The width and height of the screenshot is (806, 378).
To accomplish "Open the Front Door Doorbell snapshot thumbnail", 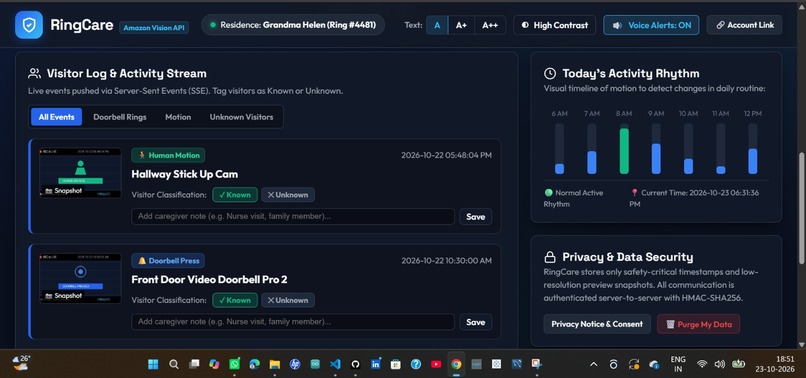I will [80, 278].
